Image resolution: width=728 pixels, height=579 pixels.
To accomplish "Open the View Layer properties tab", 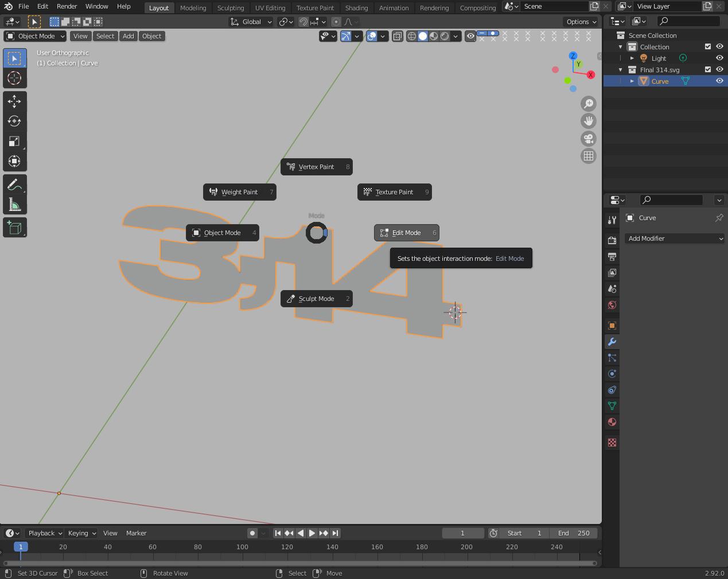I will tap(612, 272).
